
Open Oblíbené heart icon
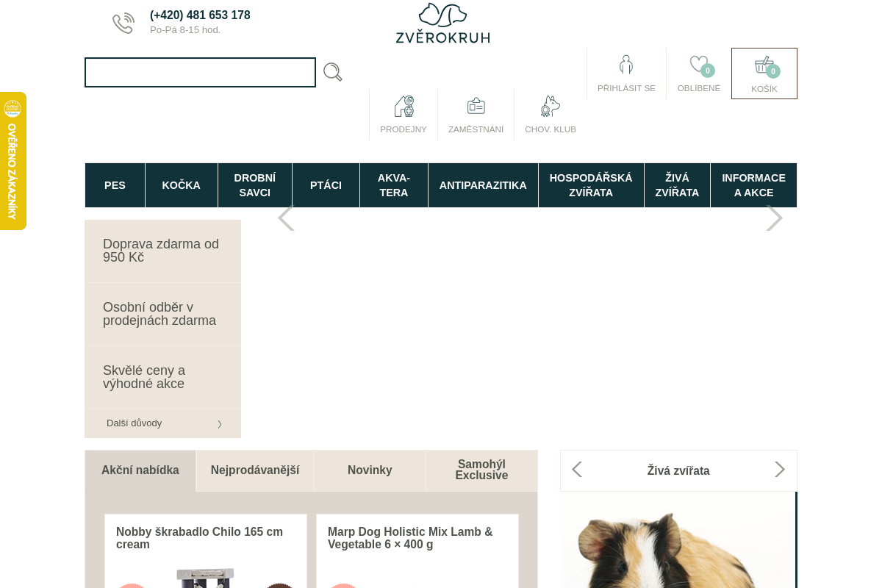[x=699, y=65]
